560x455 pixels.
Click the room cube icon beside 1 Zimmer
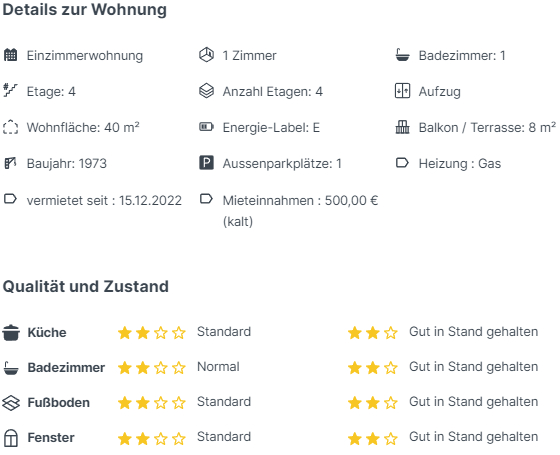click(206, 55)
